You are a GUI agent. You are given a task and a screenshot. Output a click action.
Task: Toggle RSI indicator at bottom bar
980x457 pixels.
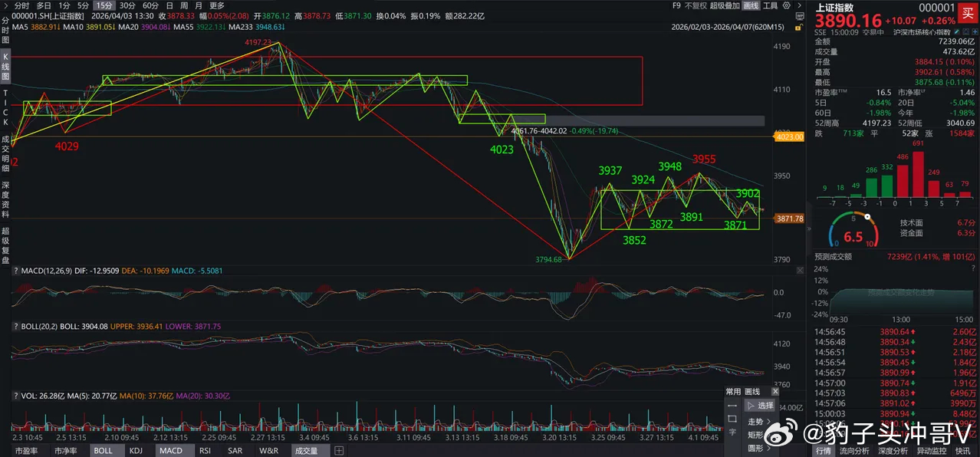[x=206, y=451]
